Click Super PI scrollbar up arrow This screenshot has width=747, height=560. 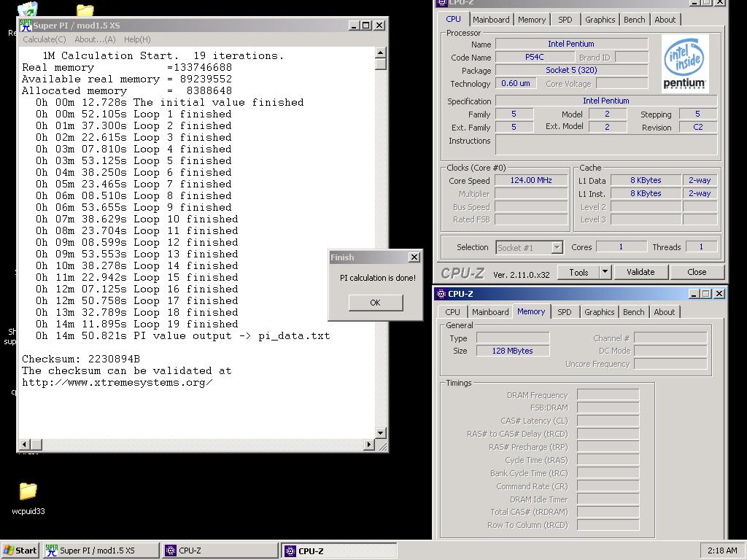[380, 52]
